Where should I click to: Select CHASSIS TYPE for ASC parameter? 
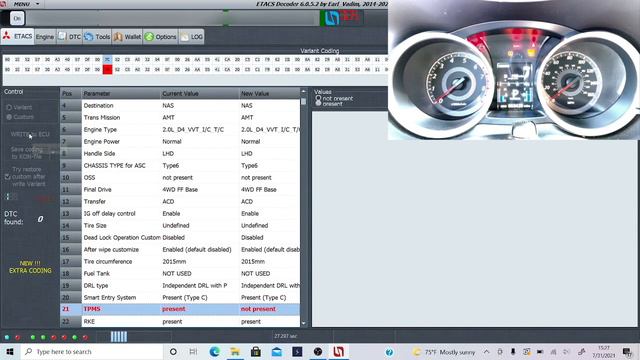[180, 166]
